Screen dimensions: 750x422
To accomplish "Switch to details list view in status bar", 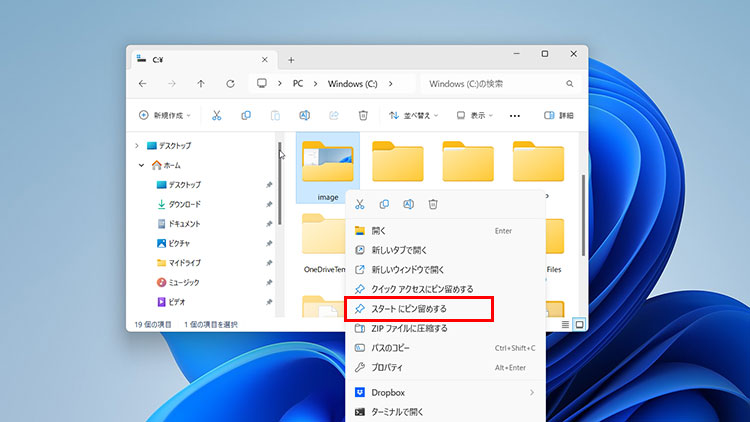I will (565, 324).
